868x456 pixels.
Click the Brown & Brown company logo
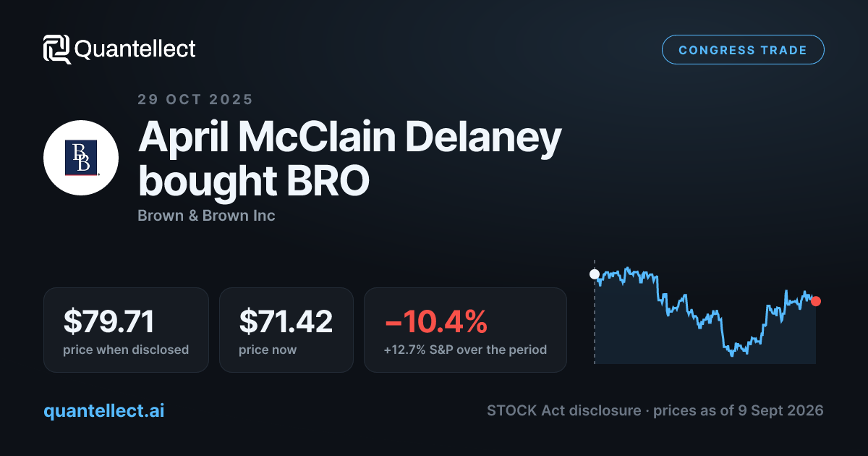81,158
